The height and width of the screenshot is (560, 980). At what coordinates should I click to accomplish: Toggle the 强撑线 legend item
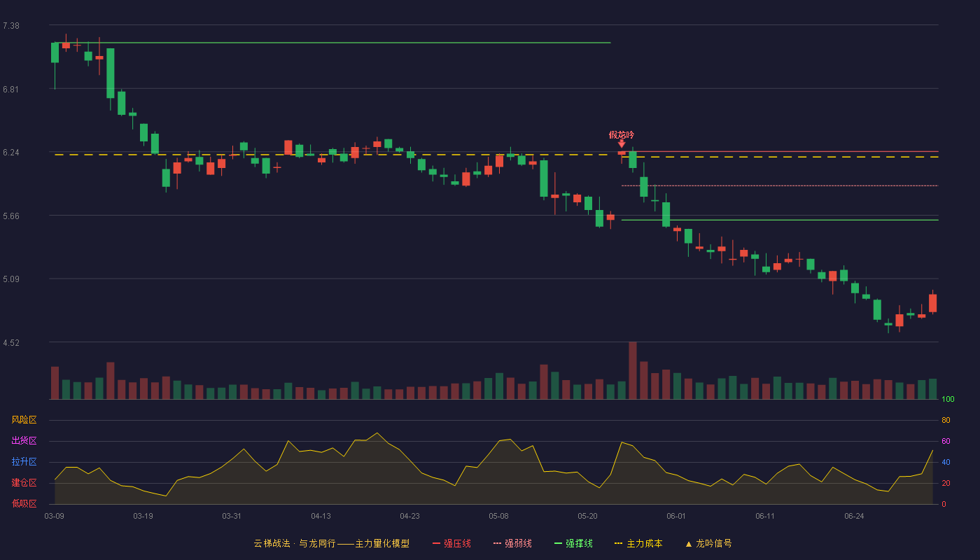pos(573,543)
